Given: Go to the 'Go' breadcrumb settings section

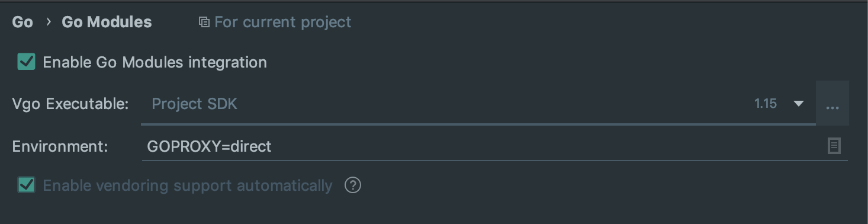Looking at the screenshot, I should (x=22, y=22).
